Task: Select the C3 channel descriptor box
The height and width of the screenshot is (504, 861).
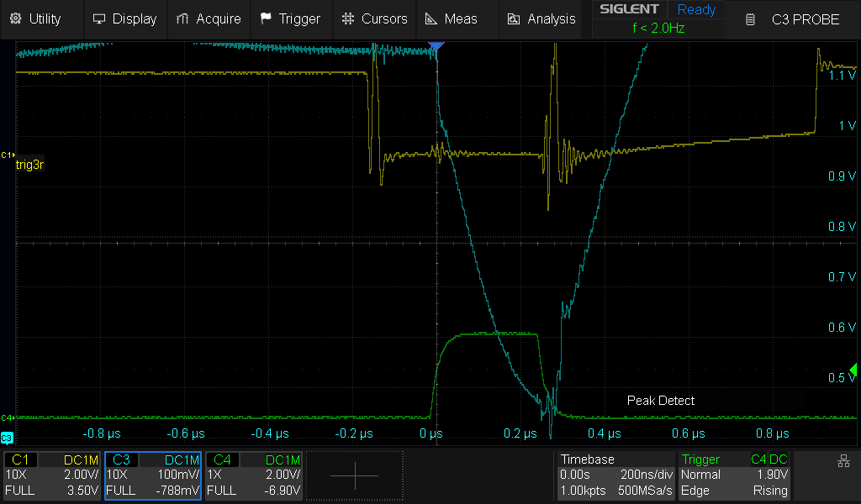Action: click(x=153, y=475)
